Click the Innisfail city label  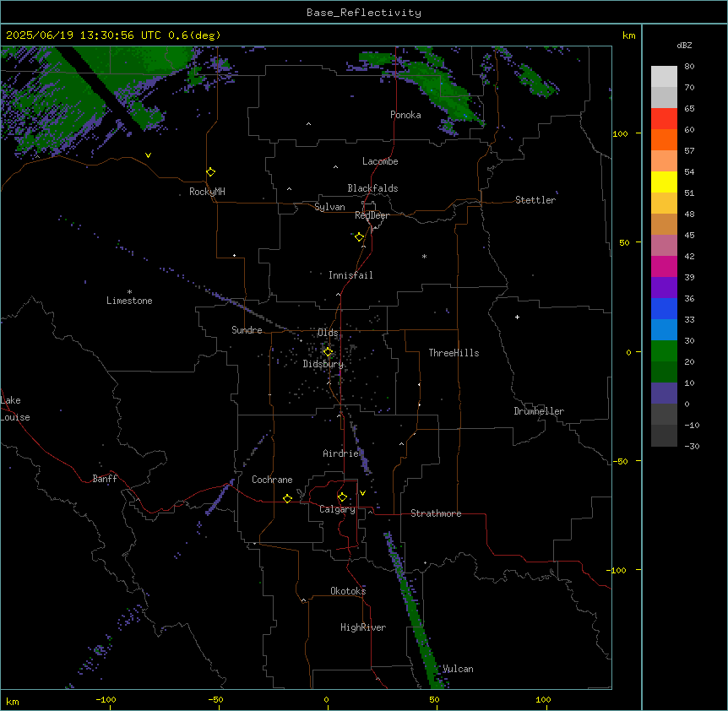pyautogui.click(x=350, y=275)
